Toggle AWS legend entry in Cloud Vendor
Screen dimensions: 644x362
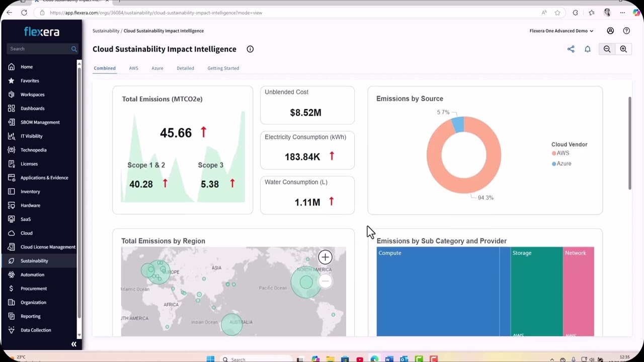pos(560,153)
